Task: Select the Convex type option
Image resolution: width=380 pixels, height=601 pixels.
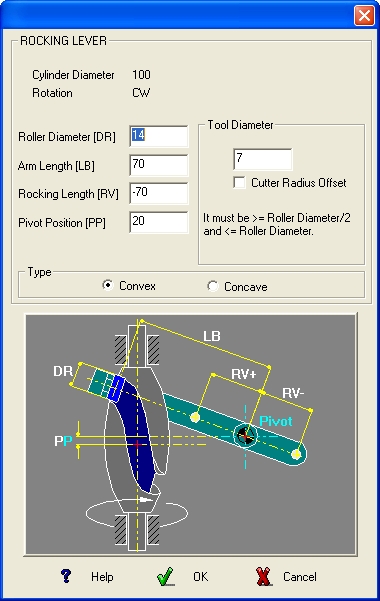Action: click(x=108, y=286)
